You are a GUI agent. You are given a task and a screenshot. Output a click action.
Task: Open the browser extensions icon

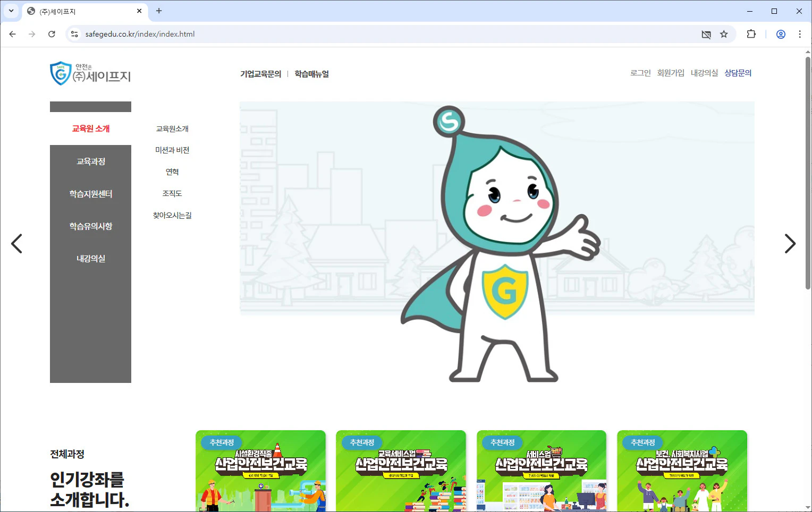[x=751, y=34]
